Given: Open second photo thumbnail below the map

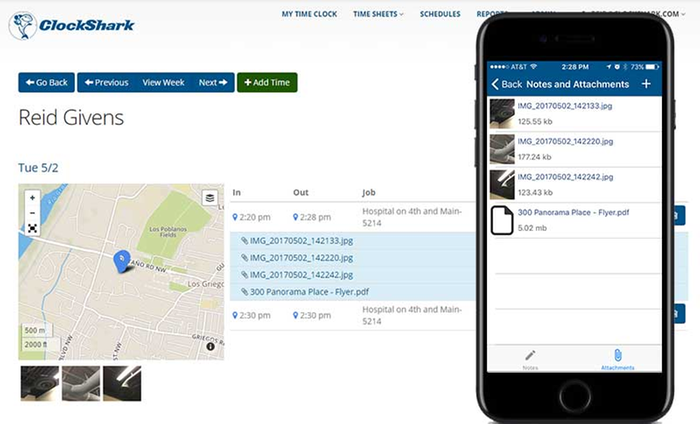Looking at the screenshot, I should pos(81,383).
